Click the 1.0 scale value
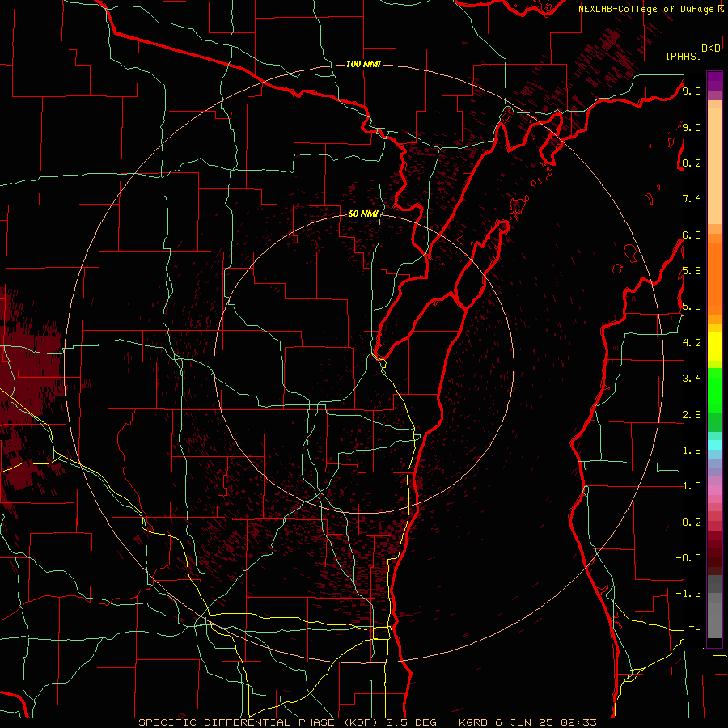 coord(692,485)
